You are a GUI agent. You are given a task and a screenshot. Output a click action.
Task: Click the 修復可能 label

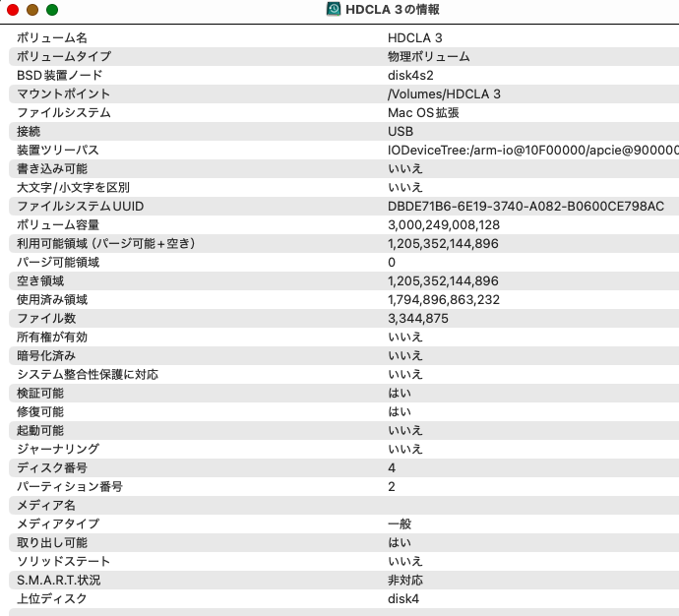(40, 411)
